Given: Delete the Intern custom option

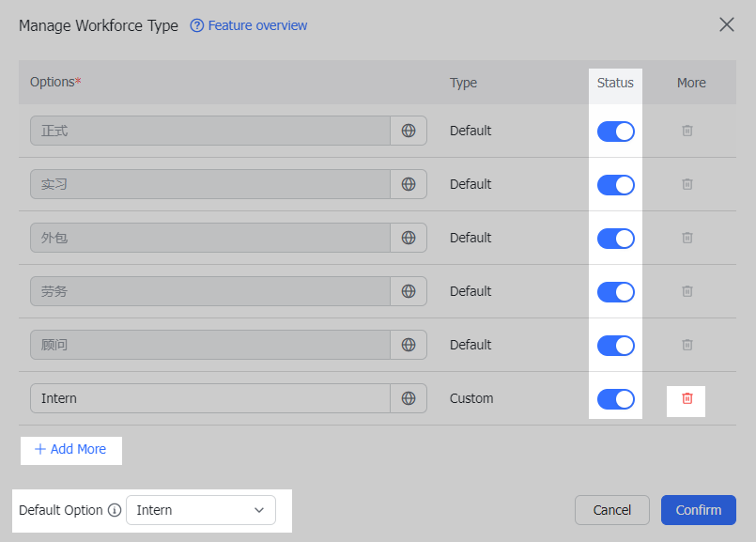Looking at the screenshot, I should click(687, 398).
